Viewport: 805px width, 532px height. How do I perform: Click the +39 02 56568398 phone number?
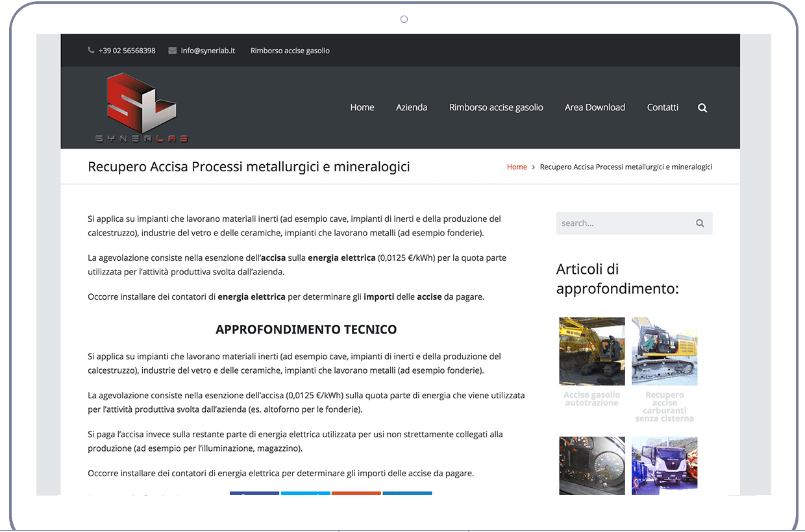tap(127, 51)
